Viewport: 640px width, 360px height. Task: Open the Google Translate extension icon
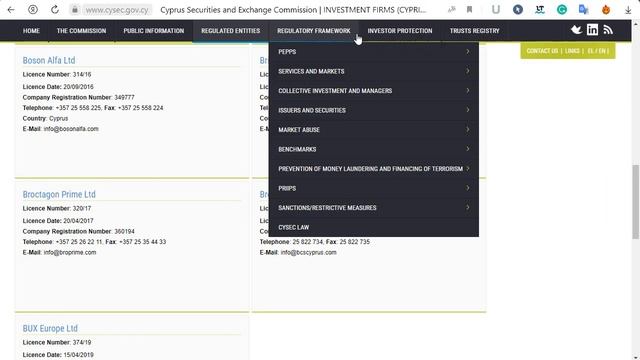[584, 9]
